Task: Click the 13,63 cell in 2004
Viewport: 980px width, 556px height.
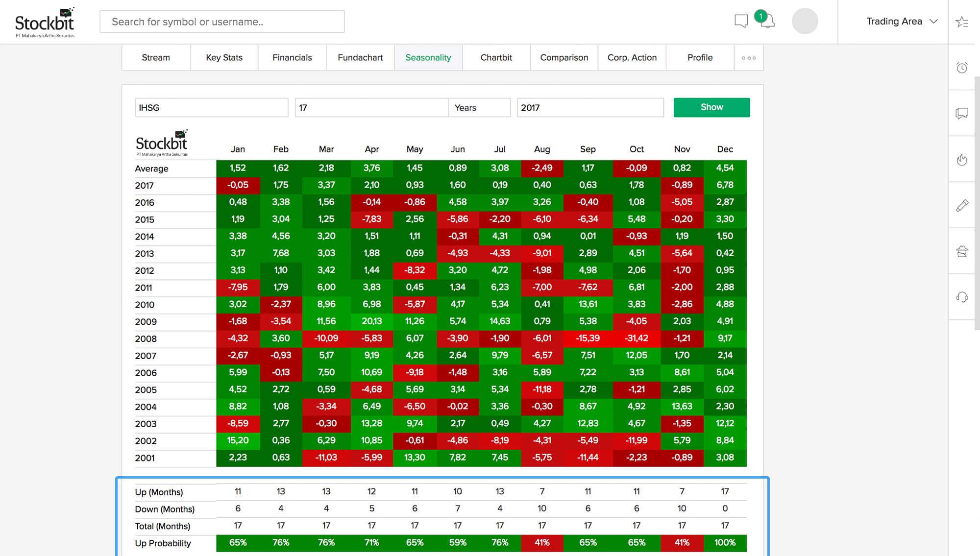Action: 682,407
